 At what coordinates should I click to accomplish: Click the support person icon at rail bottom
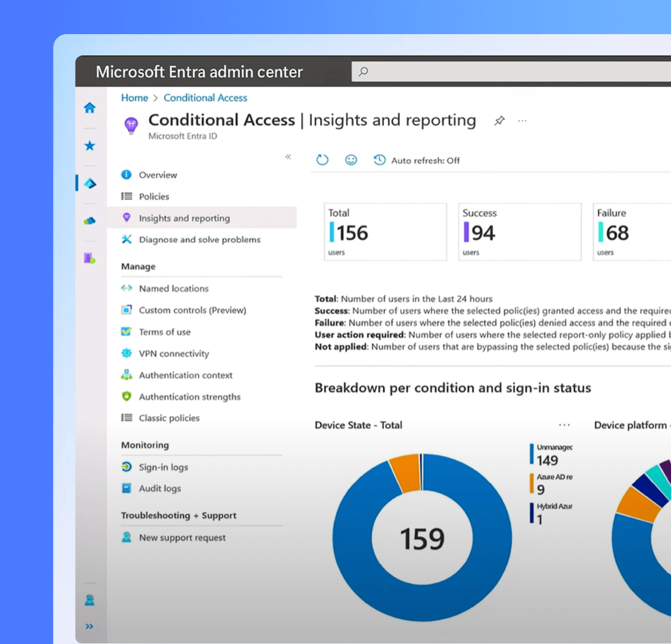pos(90,600)
